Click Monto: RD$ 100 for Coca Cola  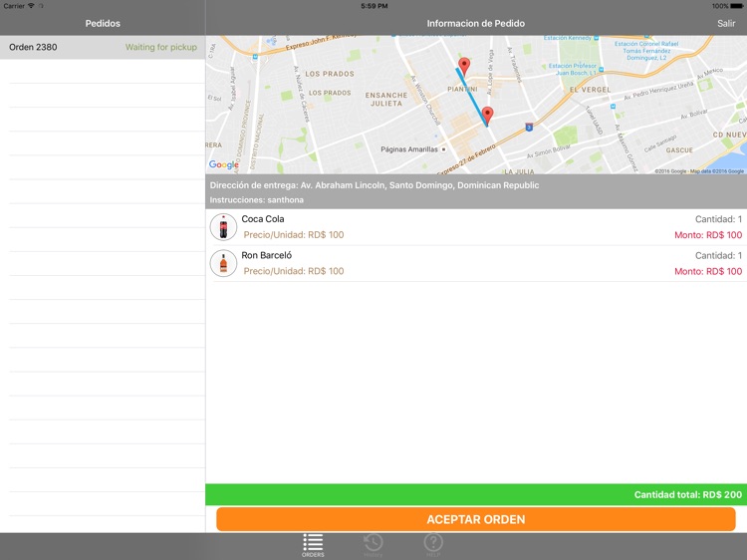click(708, 235)
